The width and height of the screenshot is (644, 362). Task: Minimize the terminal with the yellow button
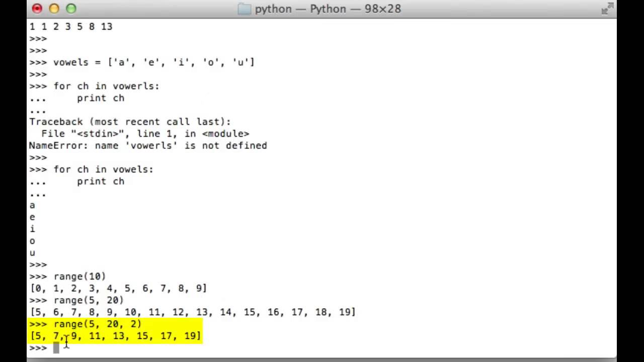54,9
